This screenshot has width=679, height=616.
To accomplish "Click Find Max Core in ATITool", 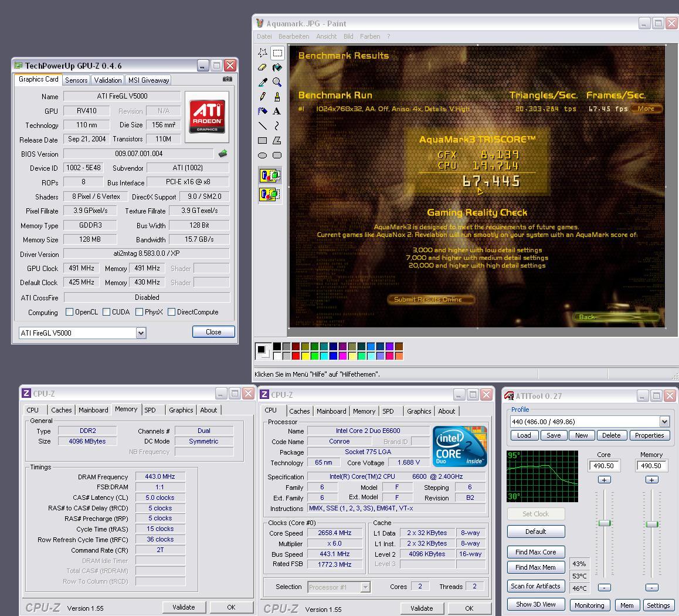I will tap(536, 552).
